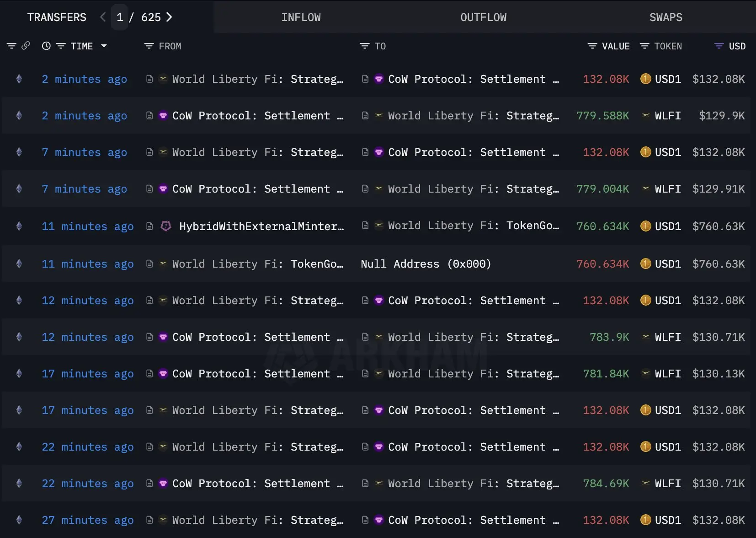Click the Ethereum icon in the Null Address row

[19, 264]
